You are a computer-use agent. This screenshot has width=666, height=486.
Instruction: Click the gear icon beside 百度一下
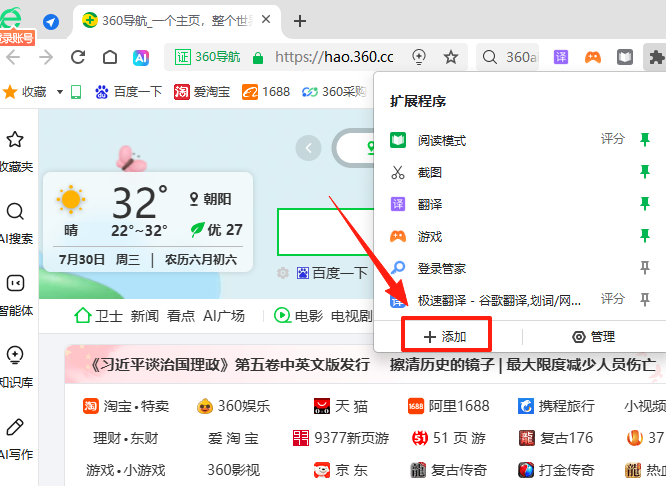283,273
